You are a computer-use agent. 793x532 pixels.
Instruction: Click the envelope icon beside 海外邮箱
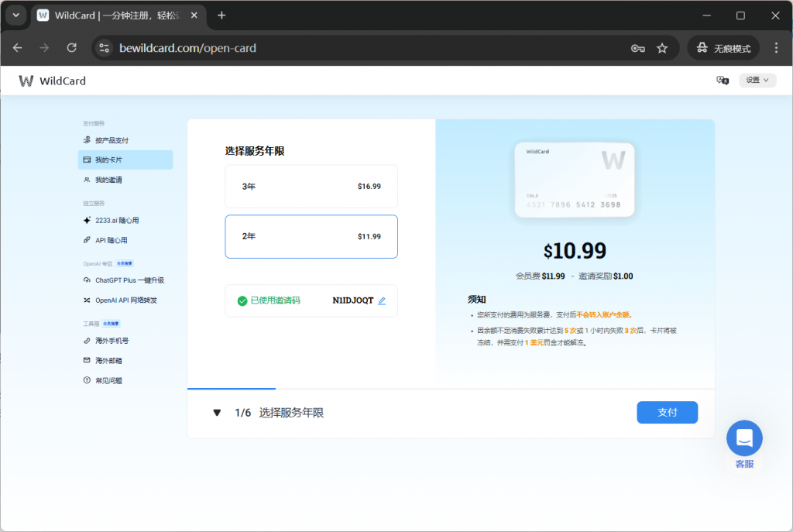[87, 361]
